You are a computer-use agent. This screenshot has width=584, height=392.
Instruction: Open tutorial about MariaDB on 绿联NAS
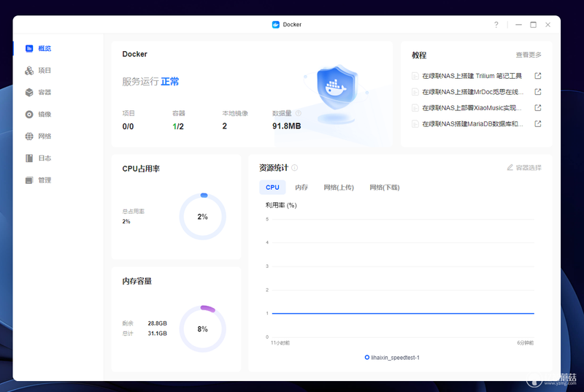472,124
